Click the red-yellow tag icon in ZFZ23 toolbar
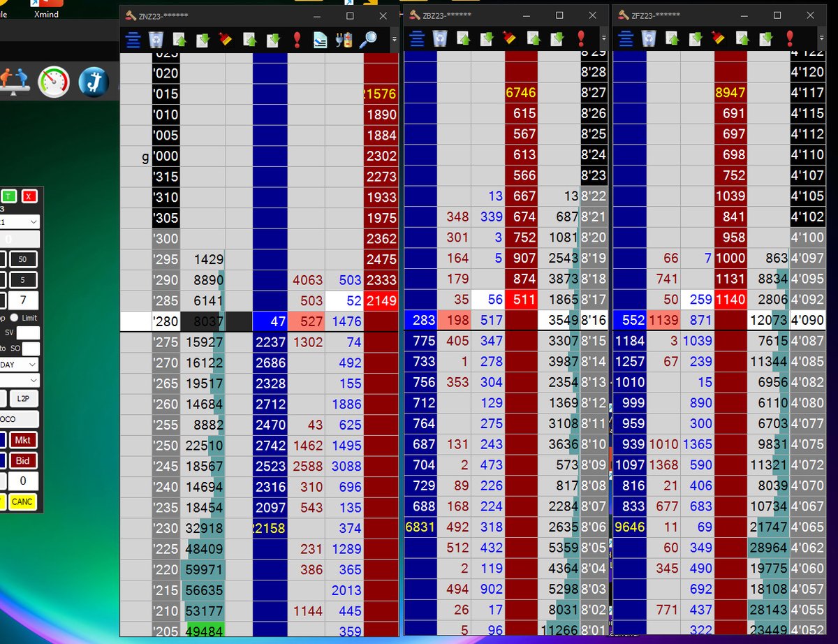Image resolution: width=838 pixels, height=644 pixels. (719, 38)
